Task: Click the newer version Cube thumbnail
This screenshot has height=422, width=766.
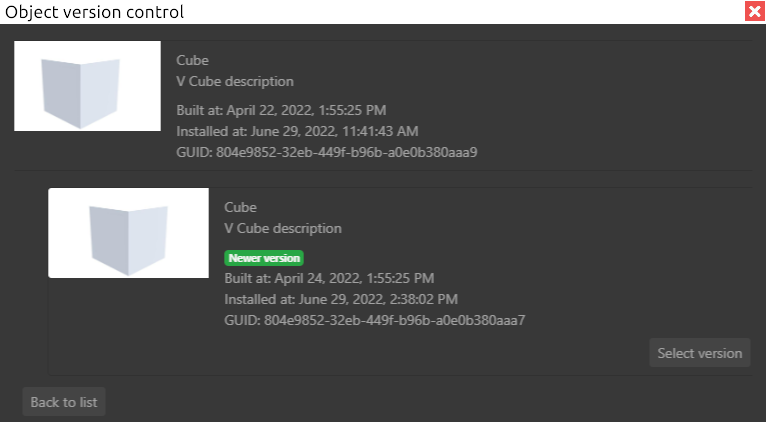Action: tap(129, 233)
